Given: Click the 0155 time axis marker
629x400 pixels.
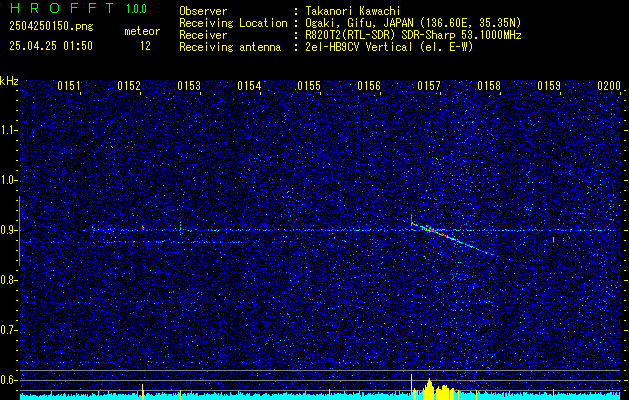Looking at the screenshot, I should 309,86.
